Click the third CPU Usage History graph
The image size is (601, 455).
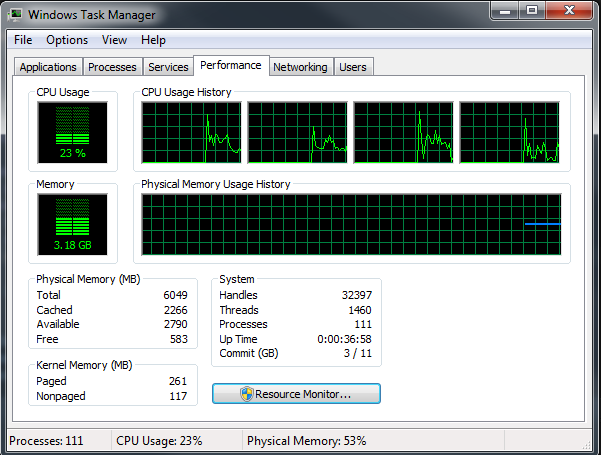pos(404,133)
